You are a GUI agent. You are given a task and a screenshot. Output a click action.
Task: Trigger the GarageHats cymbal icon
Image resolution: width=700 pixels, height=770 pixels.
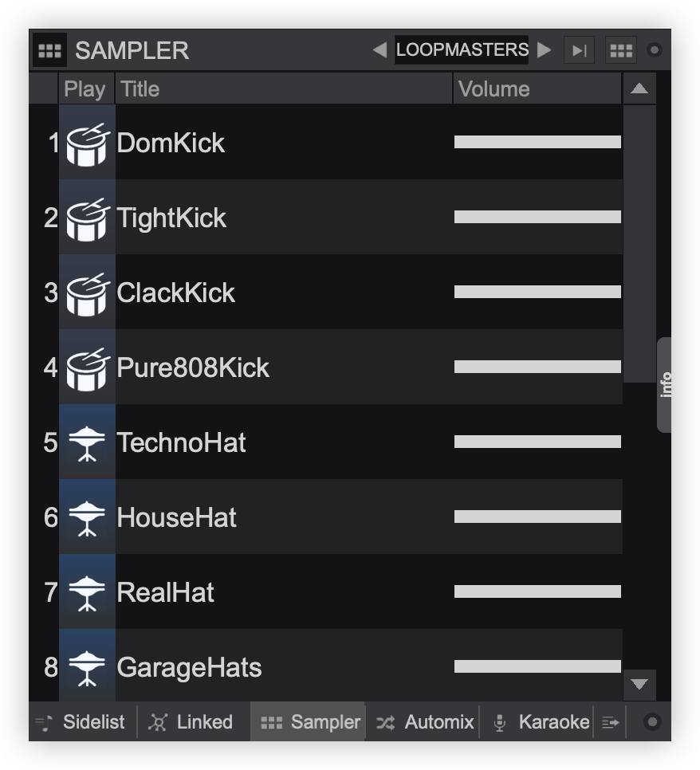coord(87,667)
